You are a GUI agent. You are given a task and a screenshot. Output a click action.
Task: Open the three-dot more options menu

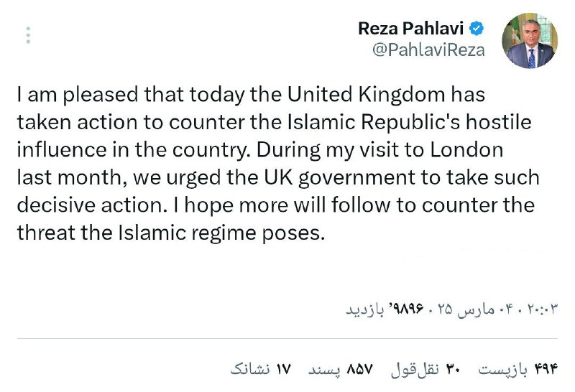(x=28, y=35)
